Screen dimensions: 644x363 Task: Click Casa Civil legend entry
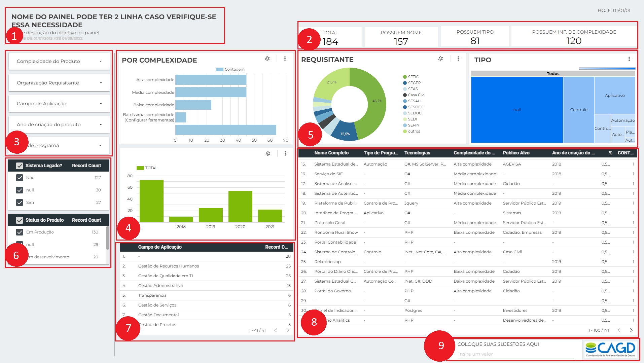(414, 95)
